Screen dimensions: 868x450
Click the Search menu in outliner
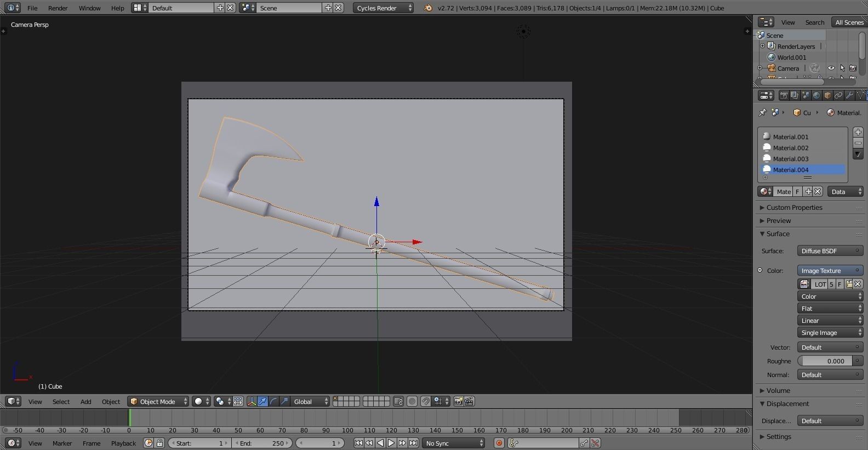point(814,22)
